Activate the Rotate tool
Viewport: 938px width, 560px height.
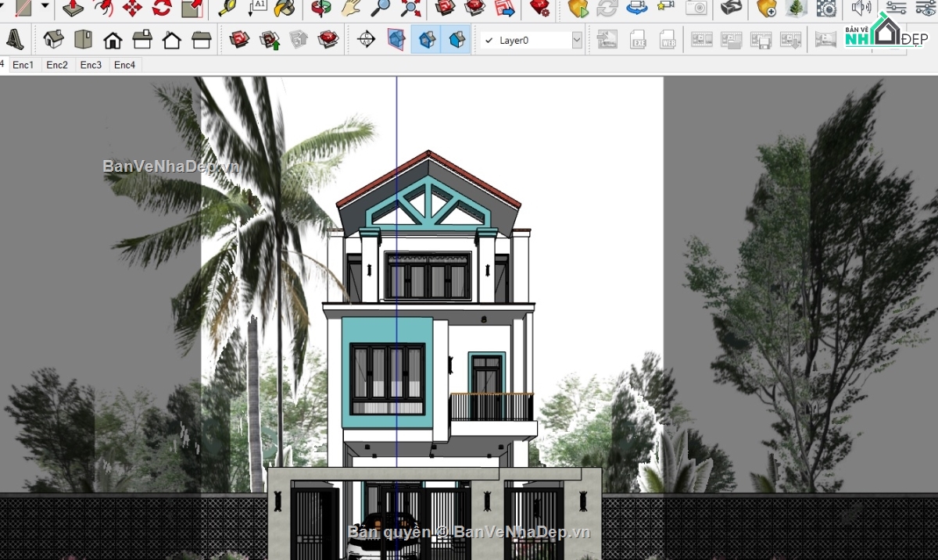pos(162,9)
